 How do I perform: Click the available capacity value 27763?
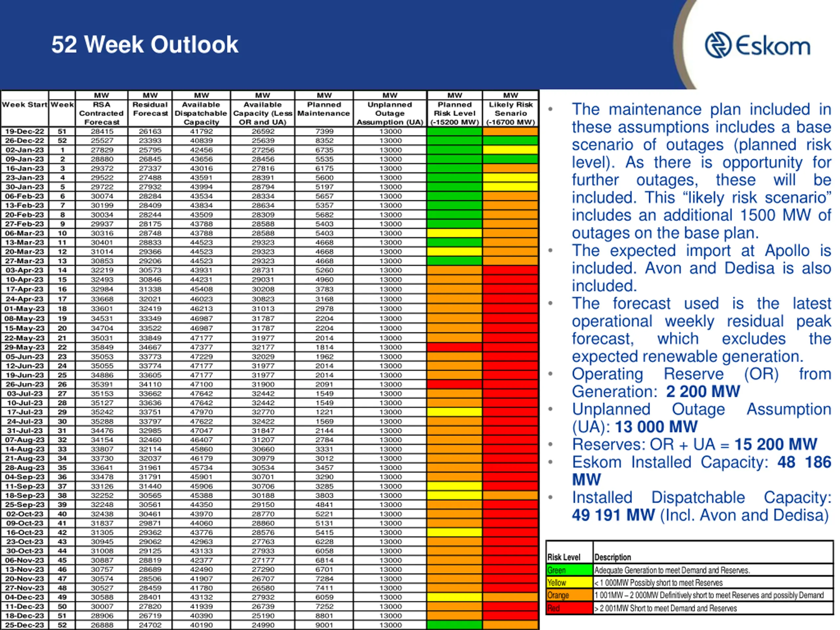(x=263, y=541)
